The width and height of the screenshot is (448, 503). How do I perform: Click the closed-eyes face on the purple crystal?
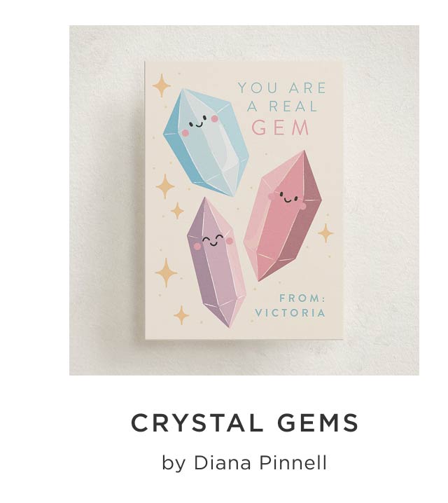pyautogui.click(x=213, y=242)
